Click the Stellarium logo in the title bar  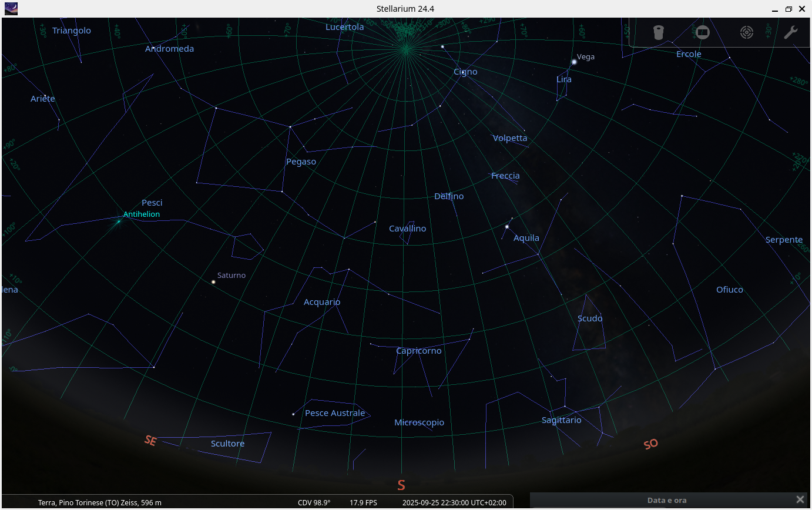click(11, 8)
